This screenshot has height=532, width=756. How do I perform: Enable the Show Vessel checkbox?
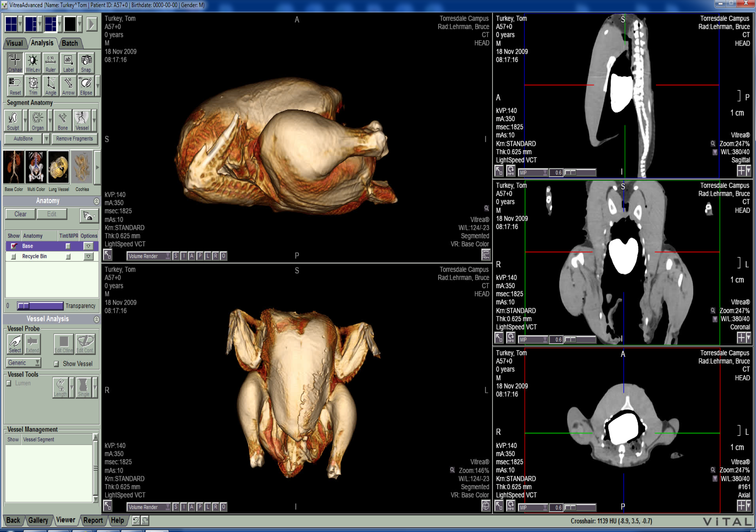(x=56, y=364)
